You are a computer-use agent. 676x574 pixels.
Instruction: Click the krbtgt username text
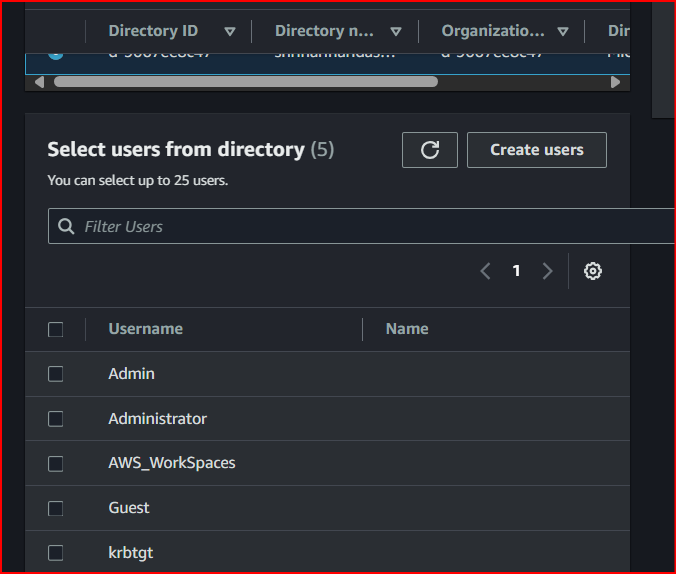click(x=131, y=553)
